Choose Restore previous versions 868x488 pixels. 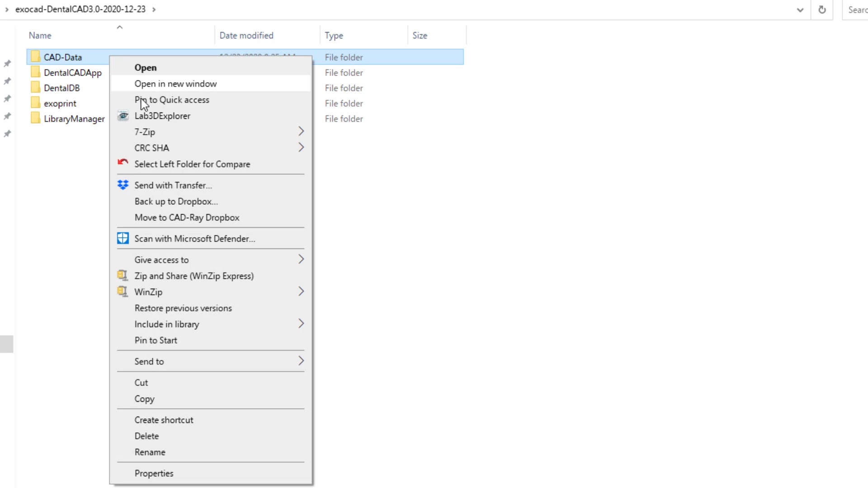point(211,308)
